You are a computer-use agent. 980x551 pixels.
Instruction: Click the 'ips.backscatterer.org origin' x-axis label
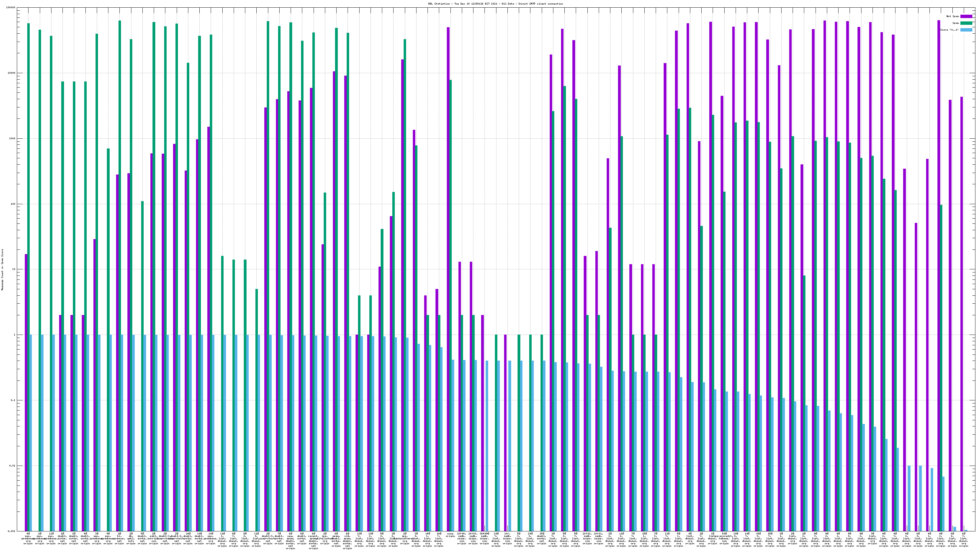[x=405, y=538]
